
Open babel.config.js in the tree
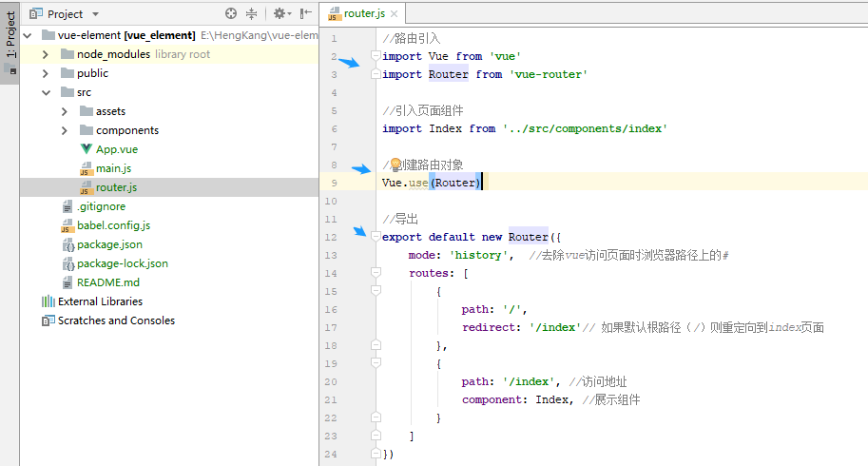coord(113,225)
